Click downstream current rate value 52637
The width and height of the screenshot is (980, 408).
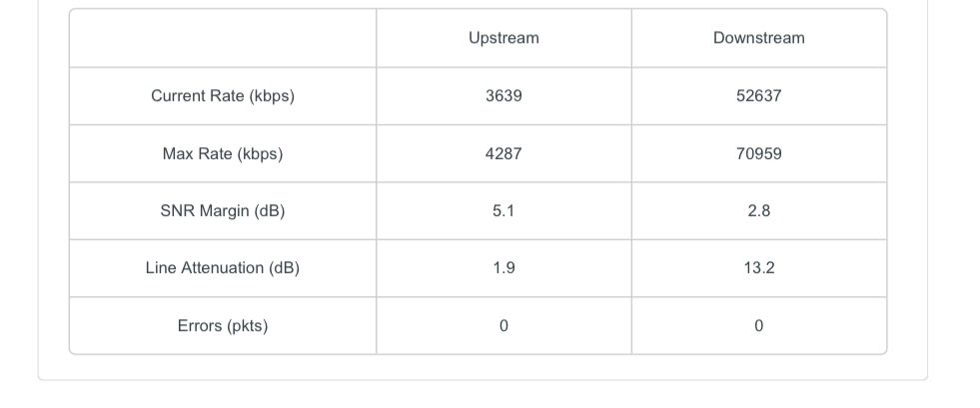758,96
